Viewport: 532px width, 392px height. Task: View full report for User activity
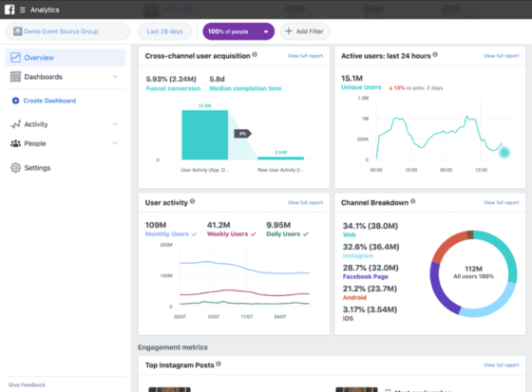coord(305,202)
